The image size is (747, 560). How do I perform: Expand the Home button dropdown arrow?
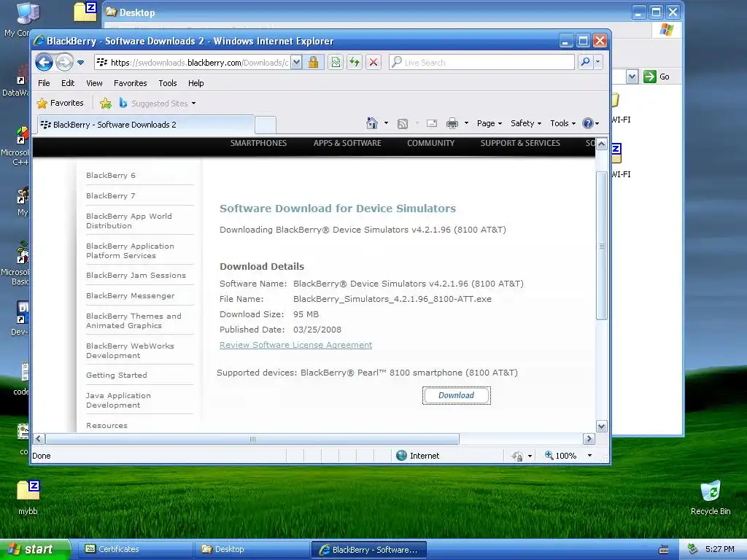pyautogui.click(x=386, y=123)
